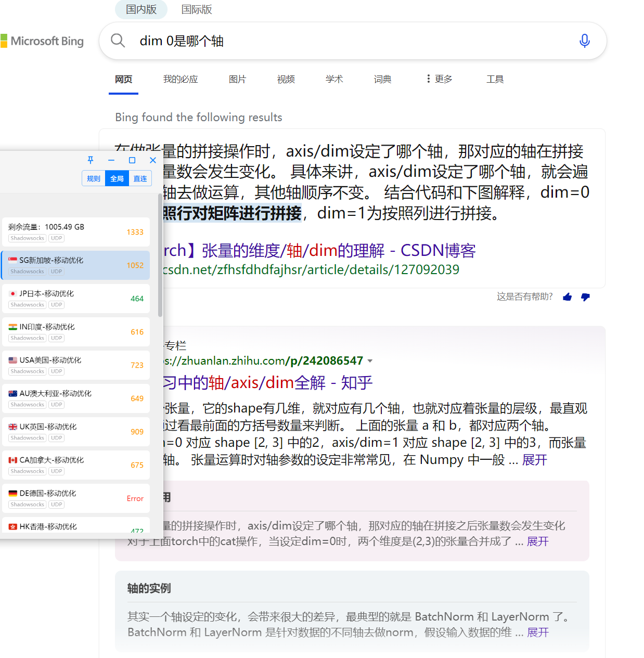Select DE德国-移动优化 server
644x658 pixels.
point(76,498)
